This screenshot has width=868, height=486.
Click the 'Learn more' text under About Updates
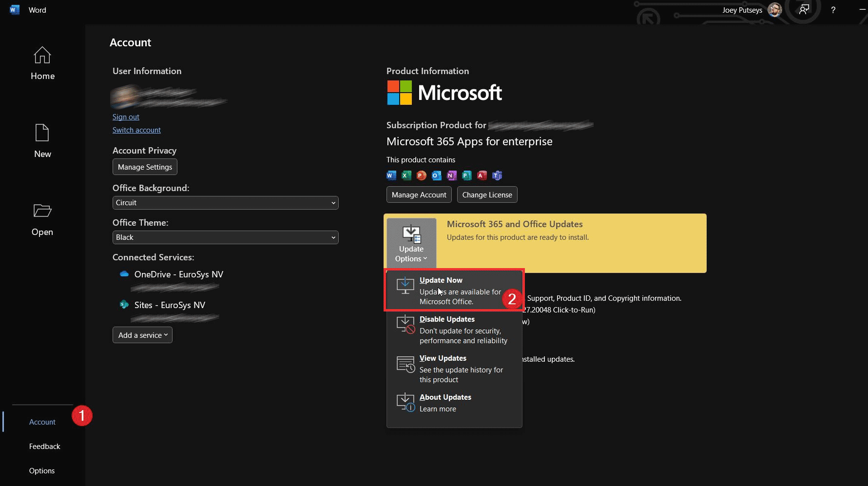[438, 409]
